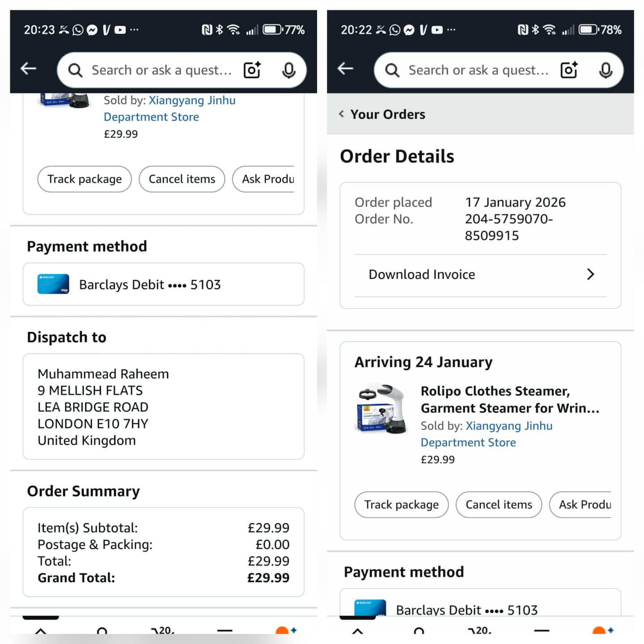Open camera lens search in right search bar

569,70
